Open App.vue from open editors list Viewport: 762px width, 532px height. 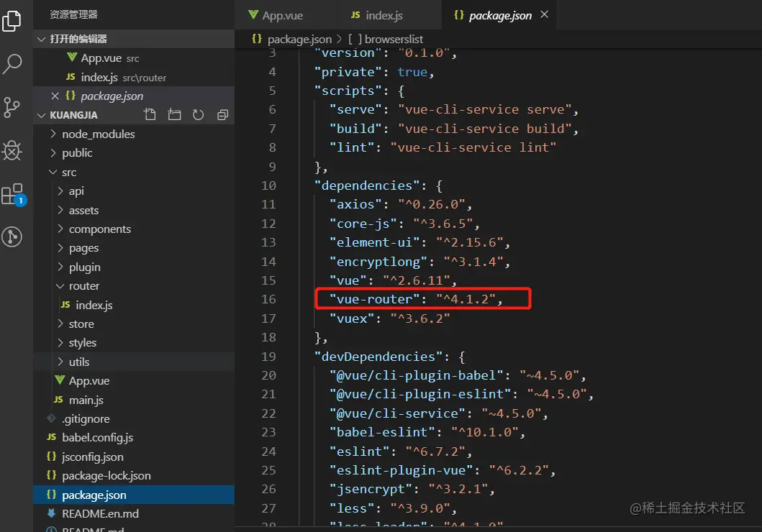pos(134,58)
